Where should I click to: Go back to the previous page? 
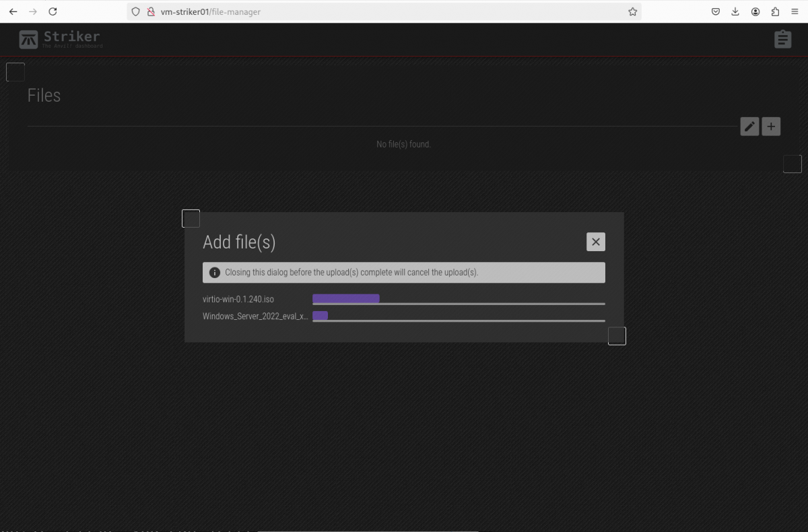tap(13, 11)
